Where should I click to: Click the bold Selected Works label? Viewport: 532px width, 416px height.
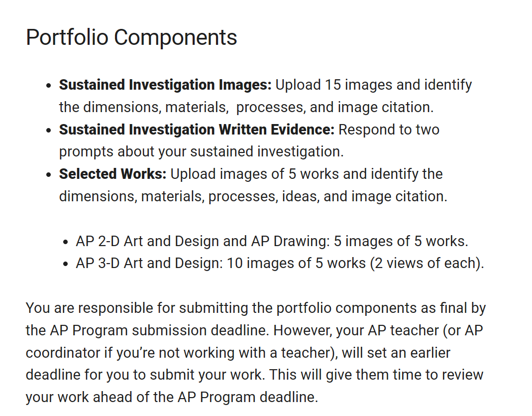(112, 174)
